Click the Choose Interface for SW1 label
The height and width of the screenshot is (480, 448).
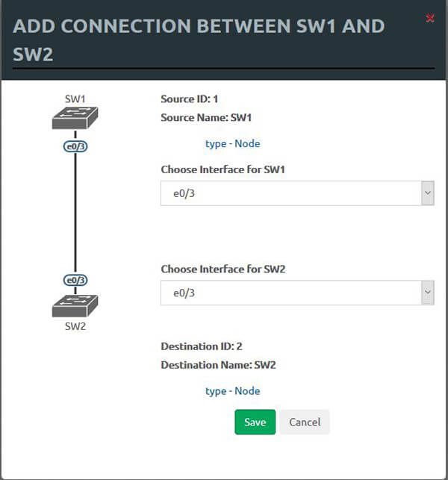(223, 169)
